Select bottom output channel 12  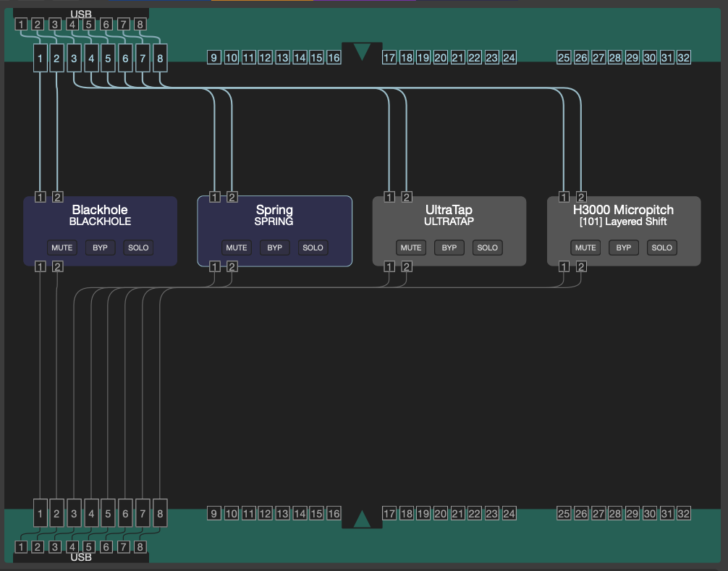pyautogui.click(x=265, y=513)
